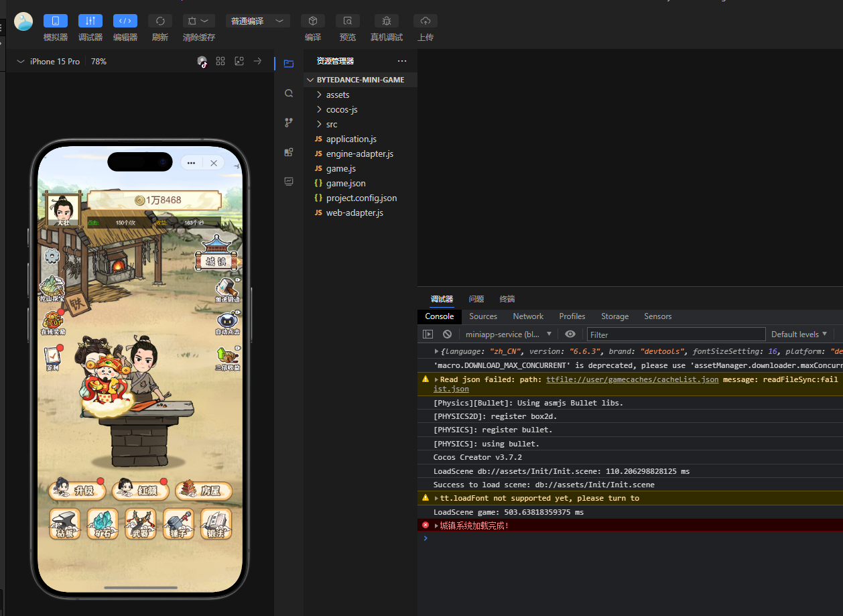Click the 刷新 refresh icon
The width and height of the screenshot is (843, 616).
(160, 21)
